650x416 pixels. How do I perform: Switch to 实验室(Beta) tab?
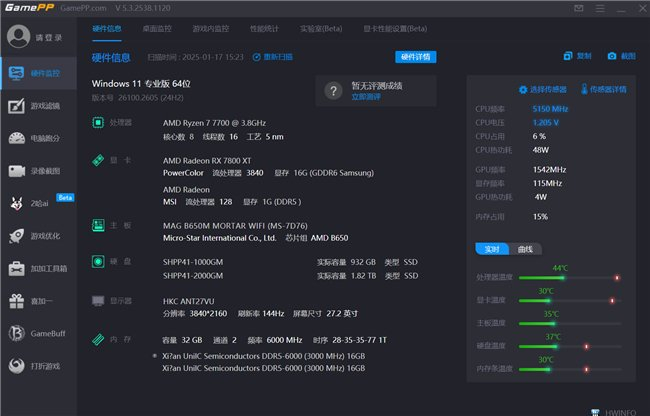tap(321, 29)
